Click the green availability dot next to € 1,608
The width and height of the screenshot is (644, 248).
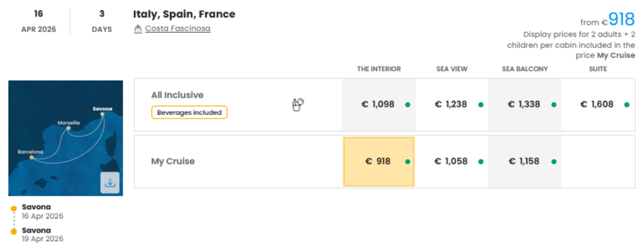[x=627, y=105]
